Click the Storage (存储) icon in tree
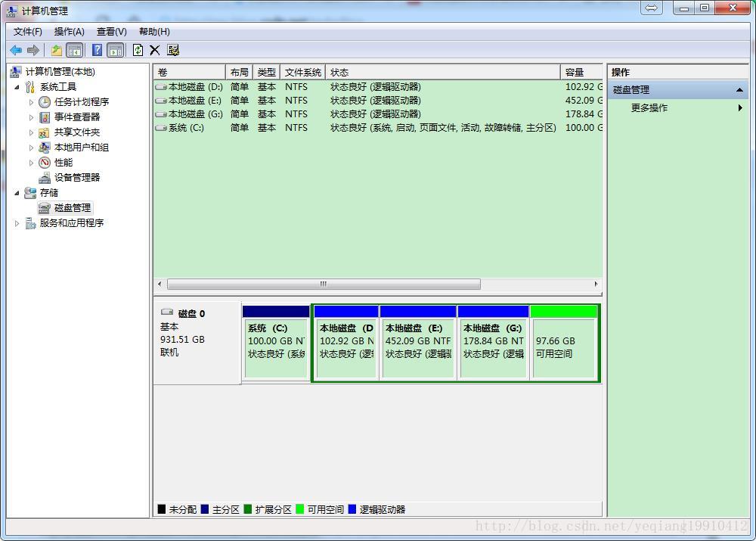 (x=30, y=192)
